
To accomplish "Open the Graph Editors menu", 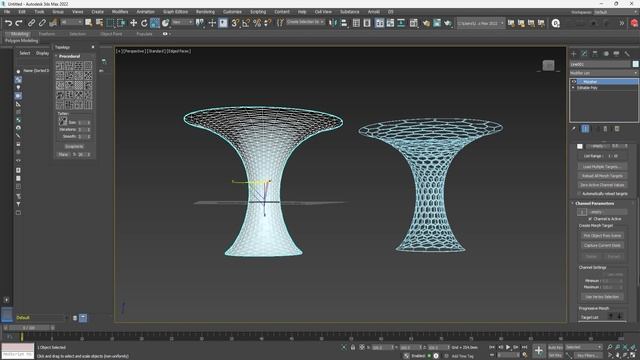I will (x=175, y=12).
